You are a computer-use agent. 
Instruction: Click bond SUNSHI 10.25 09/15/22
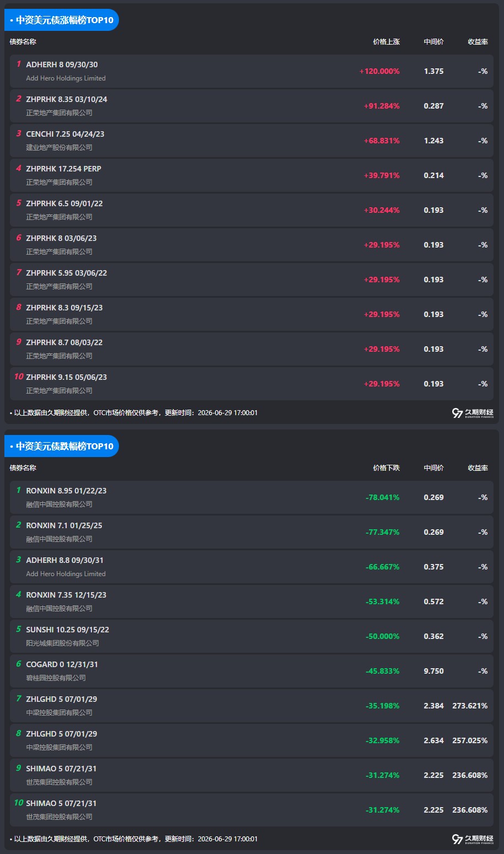pos(67,630)
